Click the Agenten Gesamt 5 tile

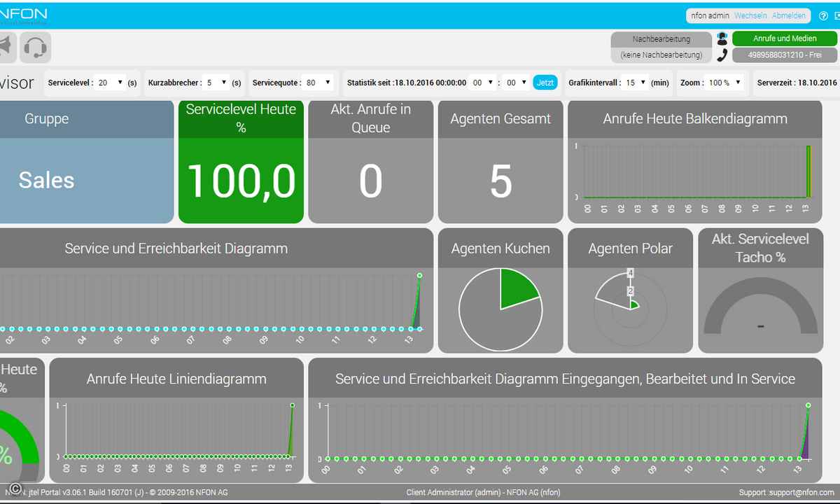point(500,162)
